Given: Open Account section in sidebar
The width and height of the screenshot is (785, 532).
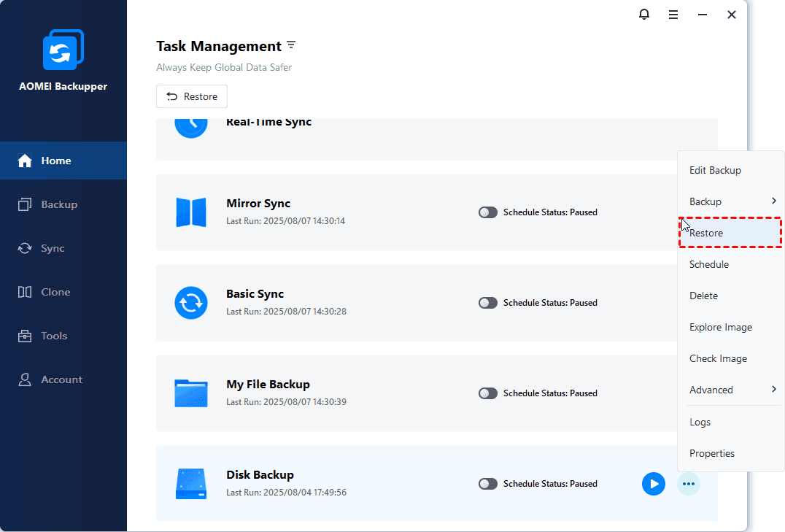Looking at the screenshot, I should pyautogui.click(x=63, y=379).
